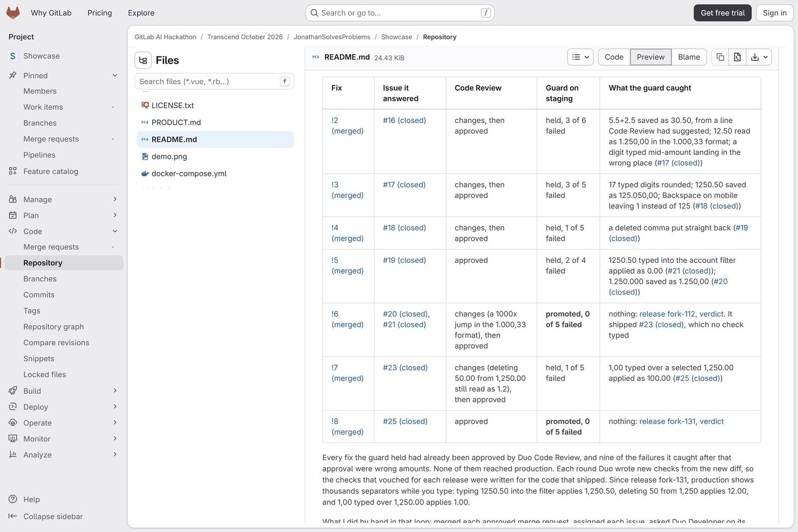The image size is (798, 532).
Task: Collapse the Pinned section chevron
Action: 115,75
